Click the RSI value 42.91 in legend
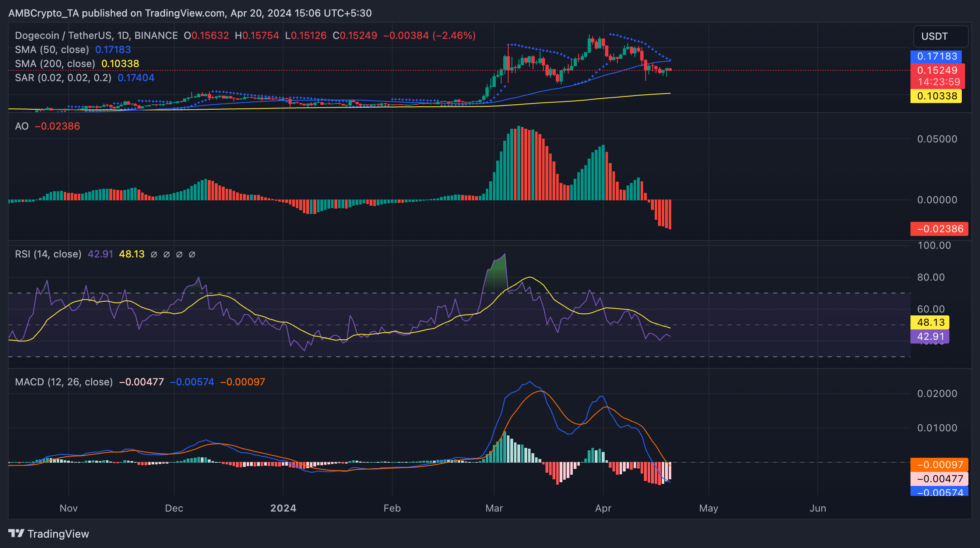 coord(101,254)
